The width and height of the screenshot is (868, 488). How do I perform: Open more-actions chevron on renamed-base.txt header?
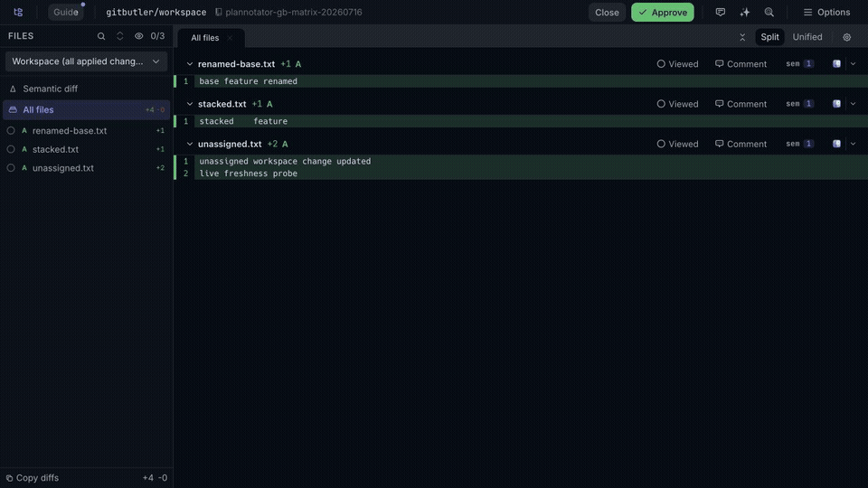pos(853,63)
